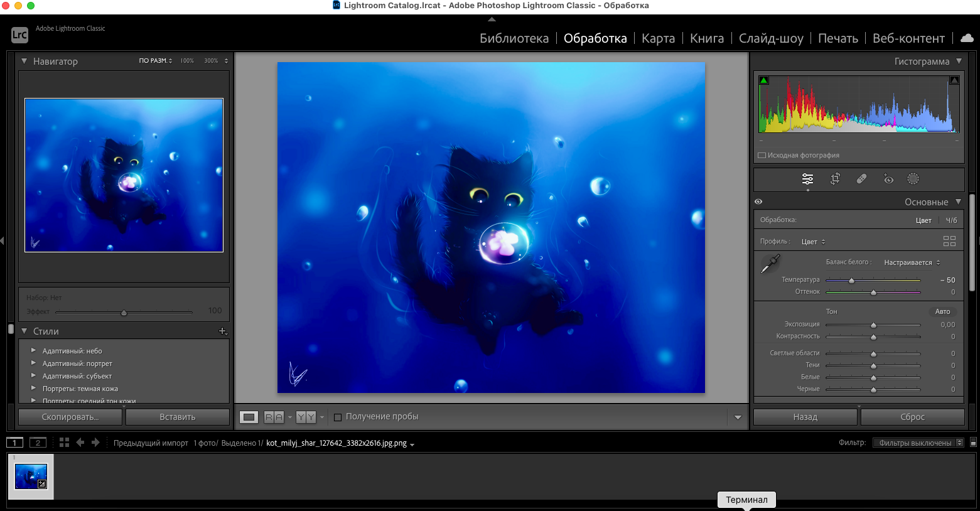Choose the Red Eye correction tool
980x511 pixels.
pos(888,179)
